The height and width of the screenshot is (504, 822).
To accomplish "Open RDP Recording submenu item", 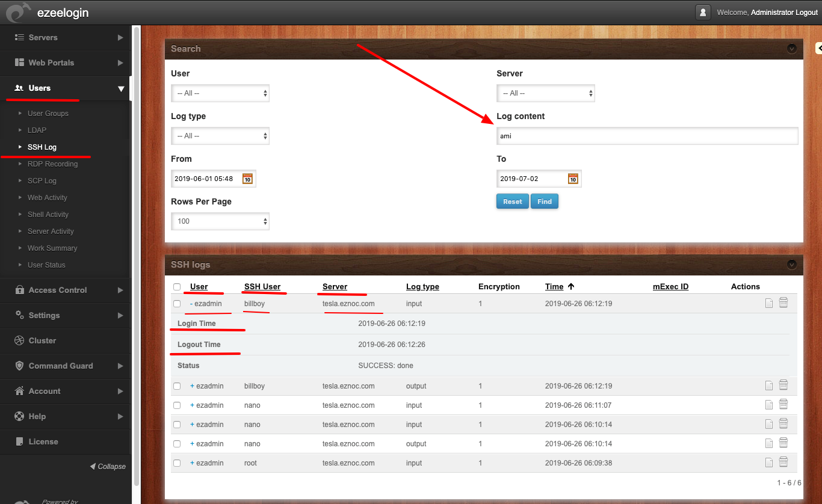I will [x=52, y=164].
